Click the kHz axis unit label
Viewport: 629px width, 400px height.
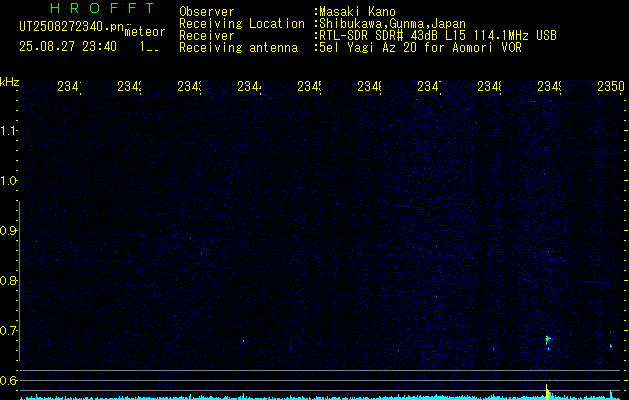point(9,82)
